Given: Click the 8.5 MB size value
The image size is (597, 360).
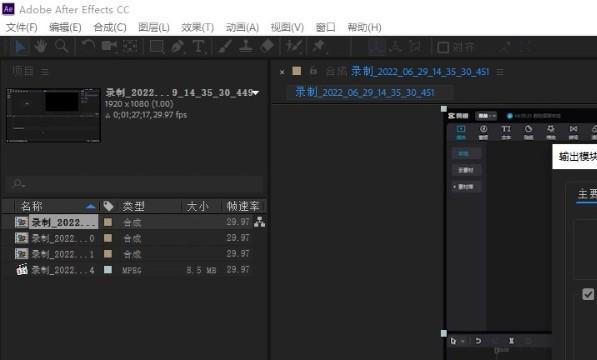Looking at the screenshot, I should (x=201, y=270).
